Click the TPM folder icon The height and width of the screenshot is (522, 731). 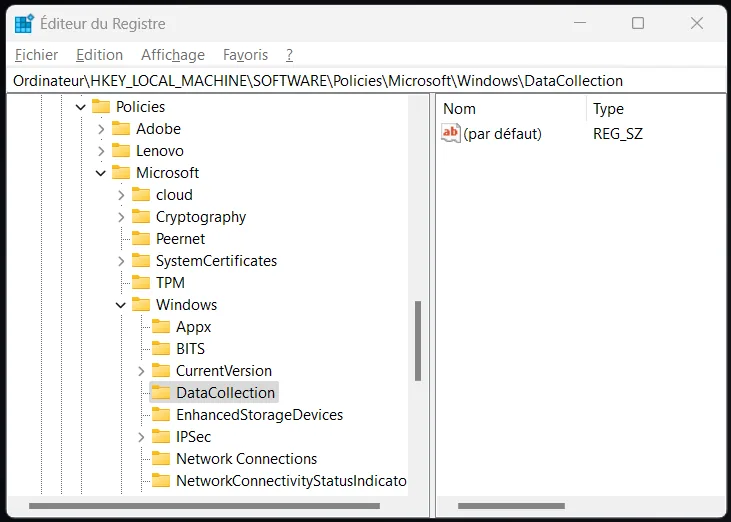point(141,282)
